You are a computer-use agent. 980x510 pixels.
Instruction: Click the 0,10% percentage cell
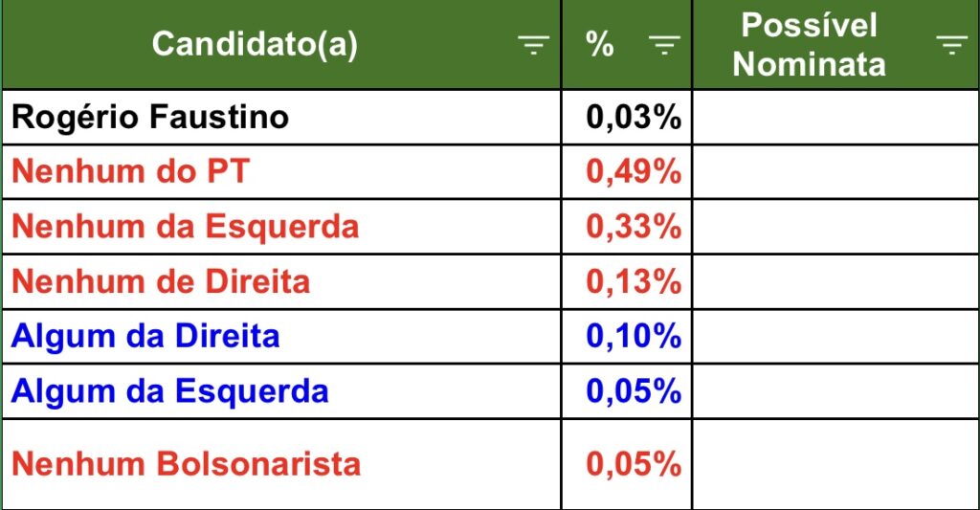point(627,337)
